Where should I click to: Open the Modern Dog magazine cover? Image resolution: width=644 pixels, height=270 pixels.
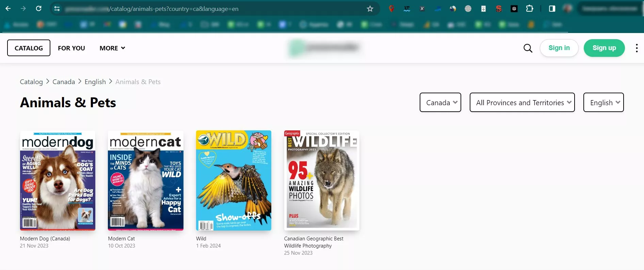point(58,180)
